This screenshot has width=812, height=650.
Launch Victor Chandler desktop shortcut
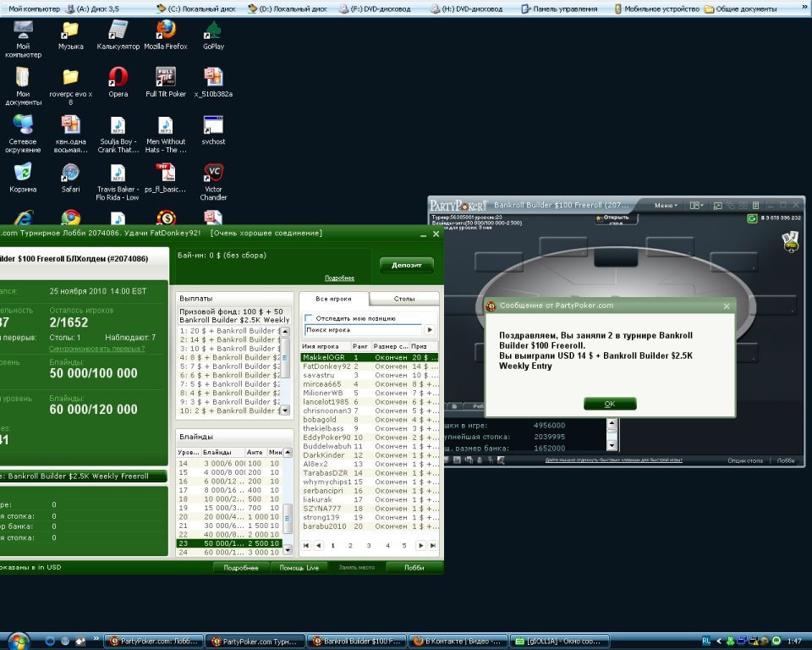pos(213,181)
